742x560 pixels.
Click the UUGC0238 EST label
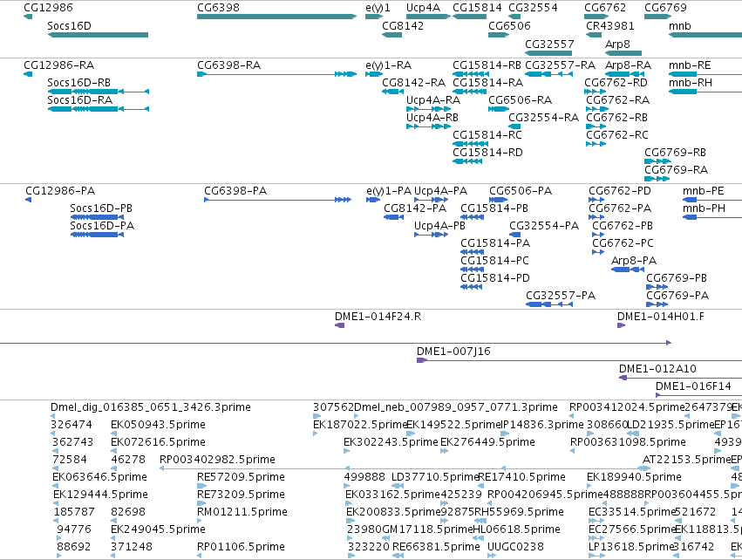516,547
